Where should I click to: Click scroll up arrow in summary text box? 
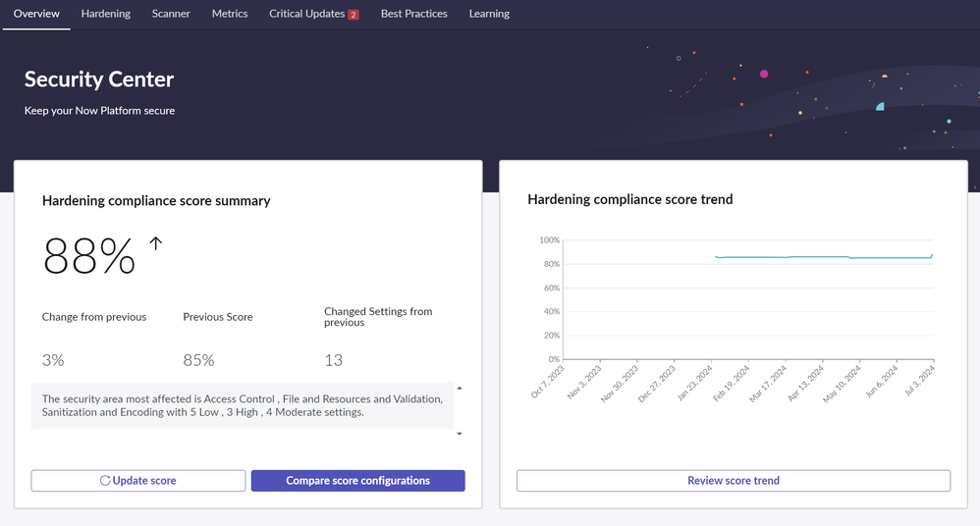pos(460,389)
